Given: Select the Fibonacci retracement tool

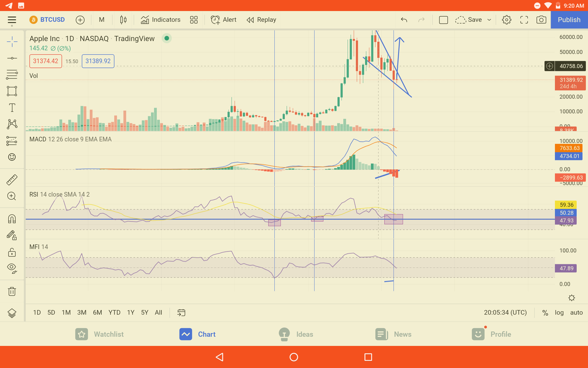Looking at the screenshot, I should [12, 75].
